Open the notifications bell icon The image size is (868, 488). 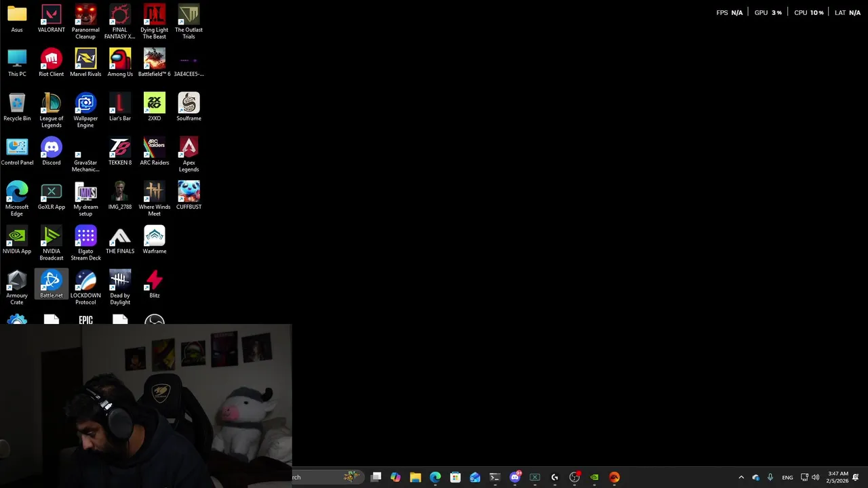[856, 477]
